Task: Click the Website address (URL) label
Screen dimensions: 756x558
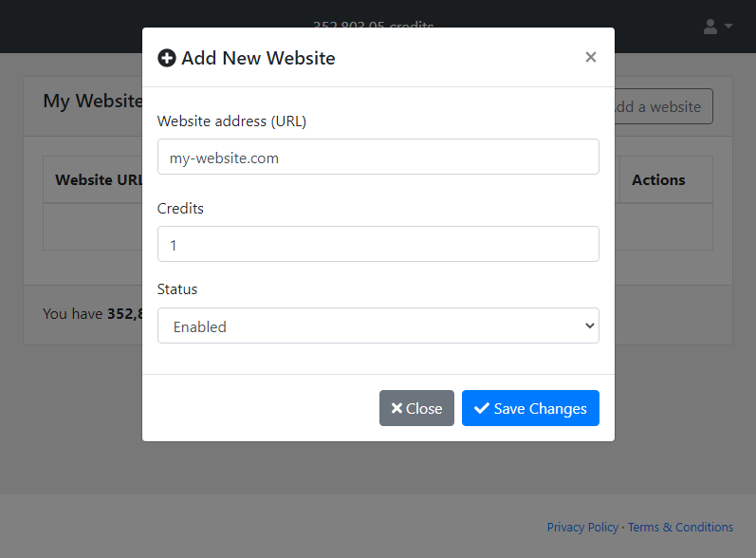Action: [x=231, y=121]
